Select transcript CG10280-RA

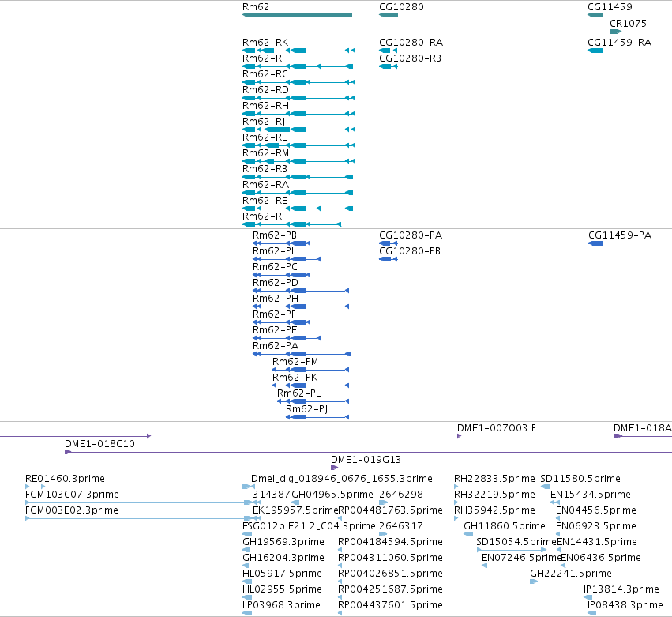coord(389,51)
